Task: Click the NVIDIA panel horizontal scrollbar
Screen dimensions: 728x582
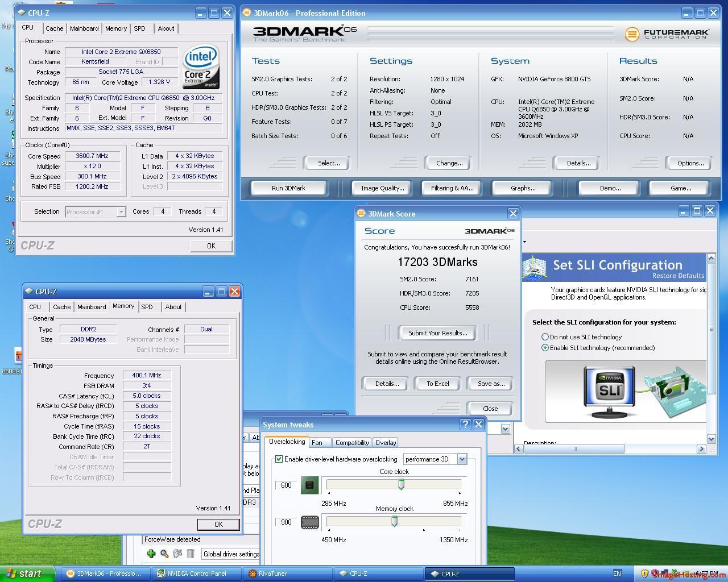Action: click(574, 449)
